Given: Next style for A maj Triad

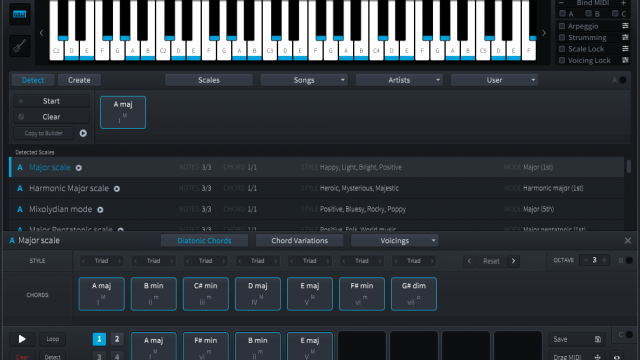Looking at the screenshot, I should 120,261.
